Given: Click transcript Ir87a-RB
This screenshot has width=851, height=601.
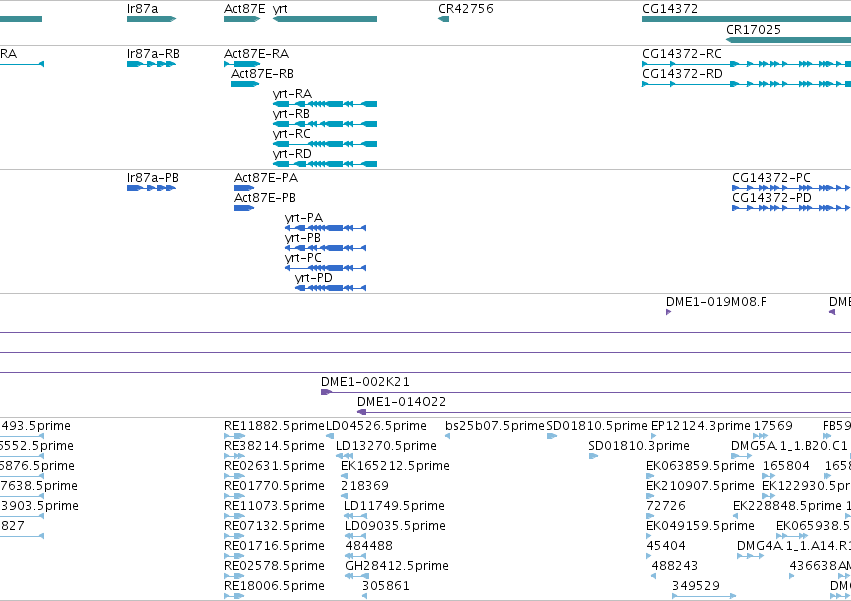Looking at the screenshot, I should 151,64.
